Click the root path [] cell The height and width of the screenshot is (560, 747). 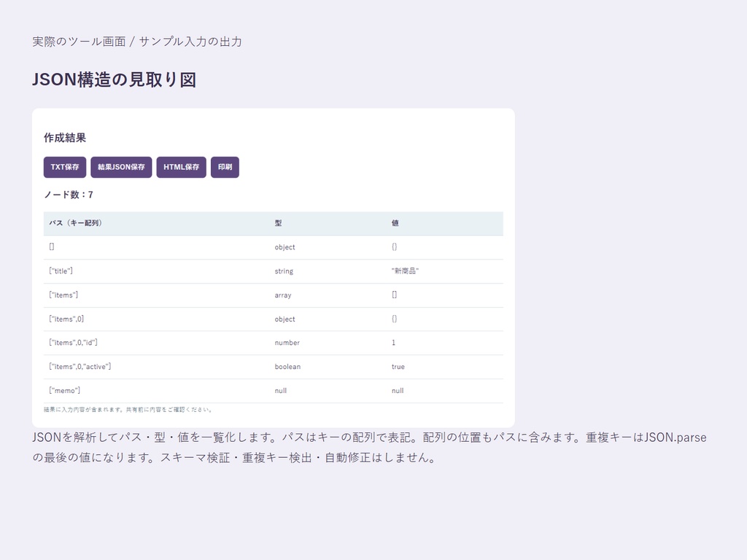point(157,247)
